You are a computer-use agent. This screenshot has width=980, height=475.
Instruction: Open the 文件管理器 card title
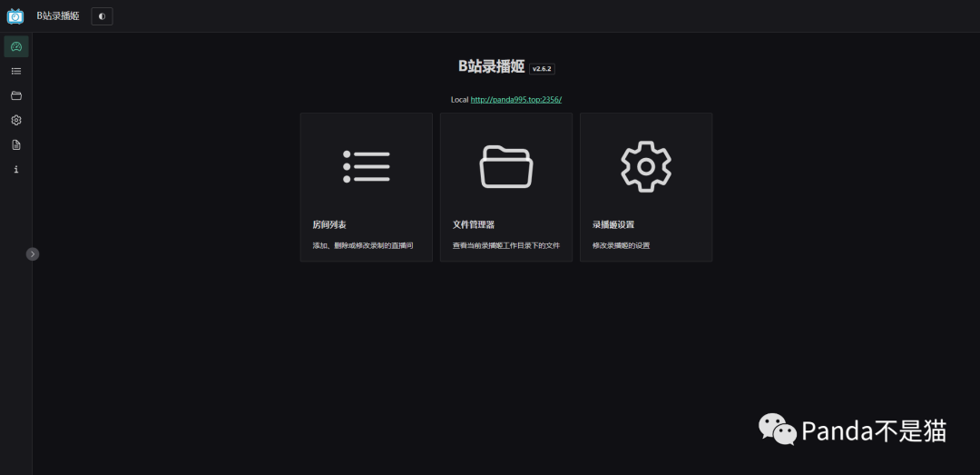coord(474,224)
